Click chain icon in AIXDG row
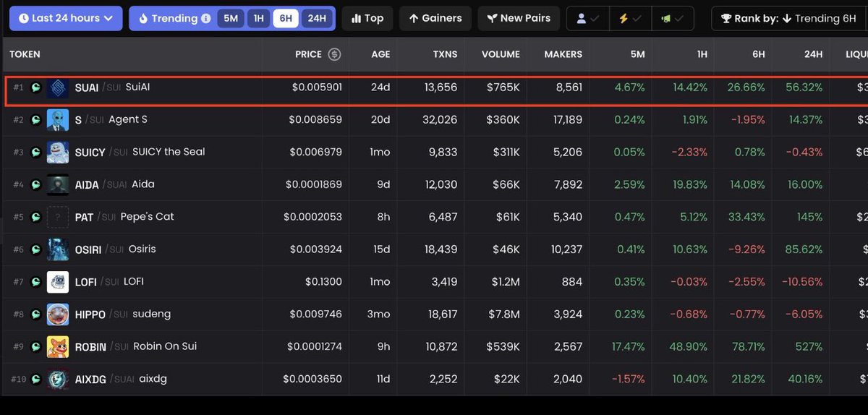Screen dimensions: 868x415 [x=36, y=380]
